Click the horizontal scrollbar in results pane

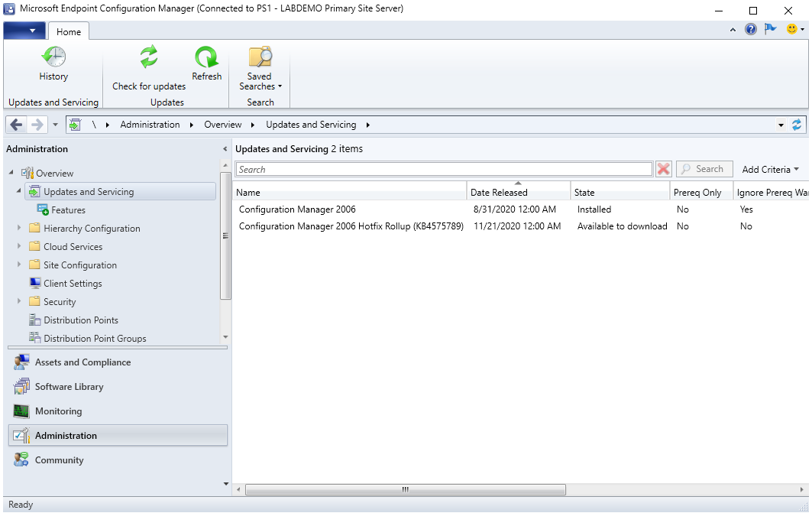(405, 489)
